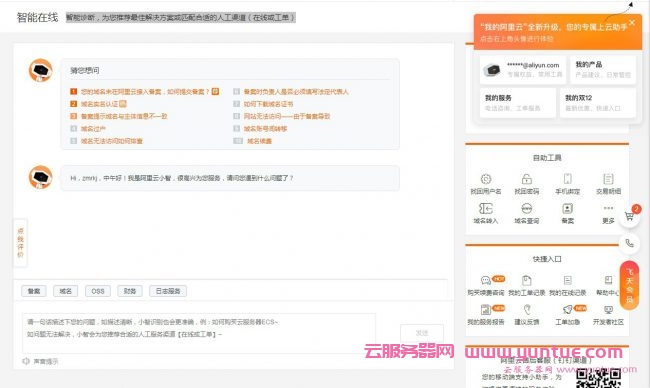The image size is (650, 388).
Task: Select the 日志服务 topic tag
Action: tap(168, 291)
